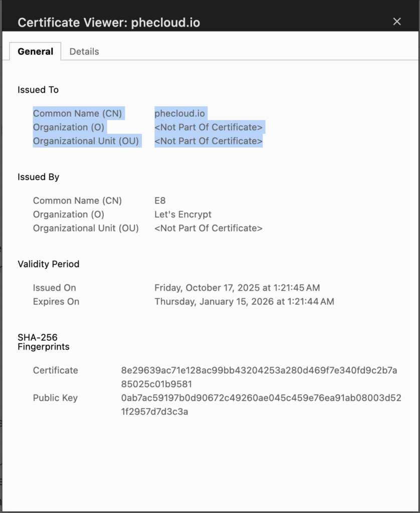The height and width of the screenshot is (513, 420).
Task: Click the E8 issuer common name
Action: pyautogui.click(x=160, y=201)
